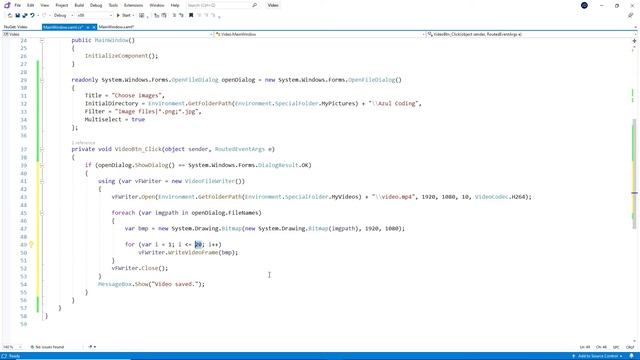Switch to the MainWindow.xaml tab
The height and width of the screenshot is (360, 640).
pos(116,27)
